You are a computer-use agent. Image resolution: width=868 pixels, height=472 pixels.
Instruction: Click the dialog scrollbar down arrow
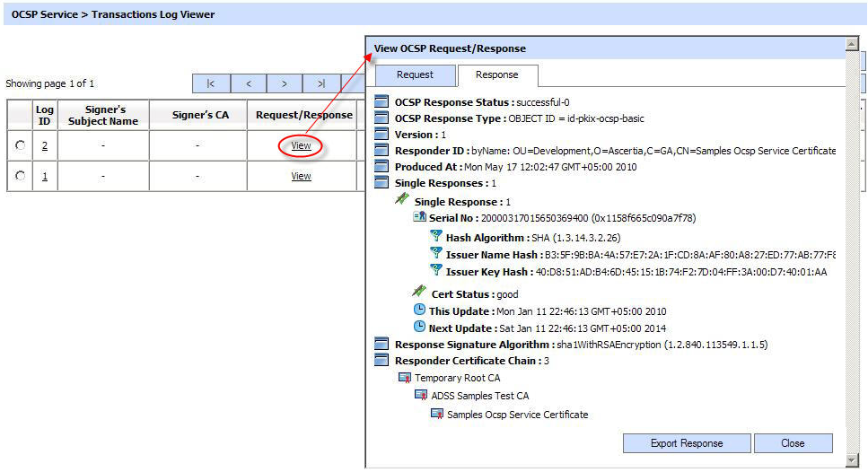[x=852, y=460]
